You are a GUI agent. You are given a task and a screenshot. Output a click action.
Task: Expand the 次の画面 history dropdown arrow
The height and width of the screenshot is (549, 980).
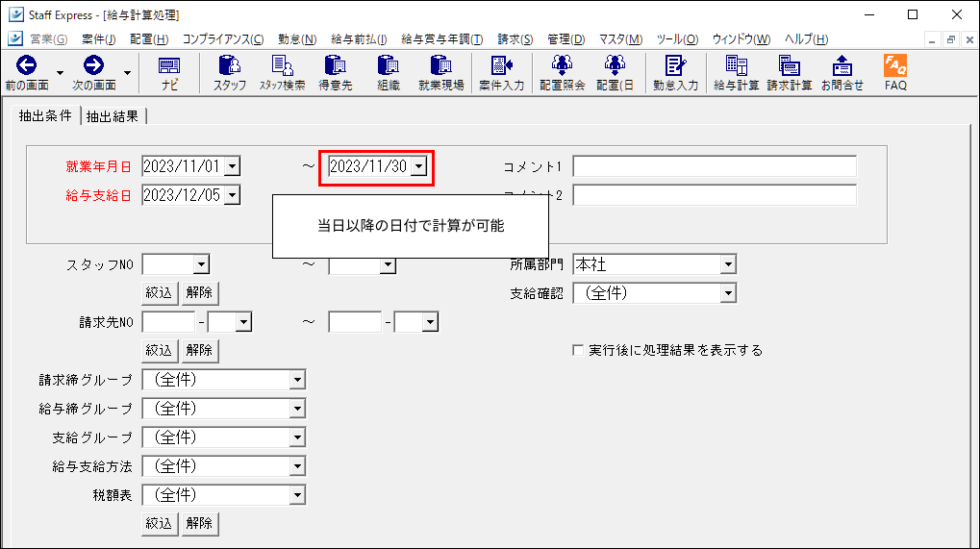coord(128,73)
